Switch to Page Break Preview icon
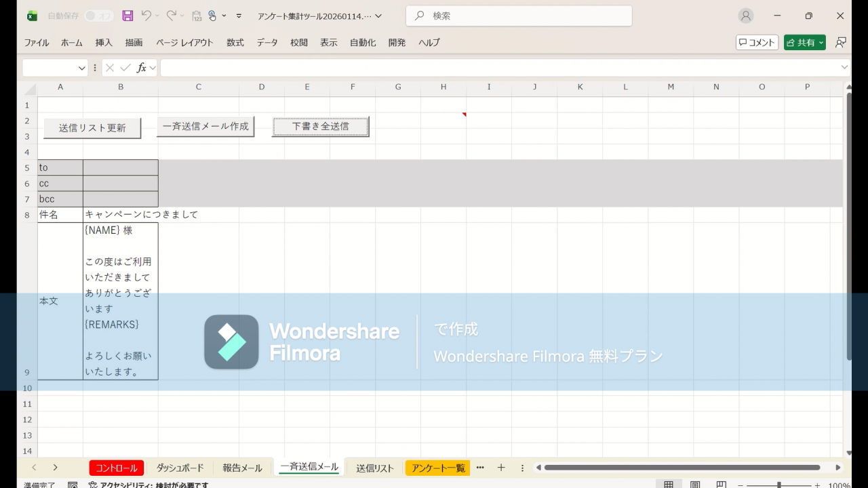The image size is (868, 488). [x=722, y=485]
